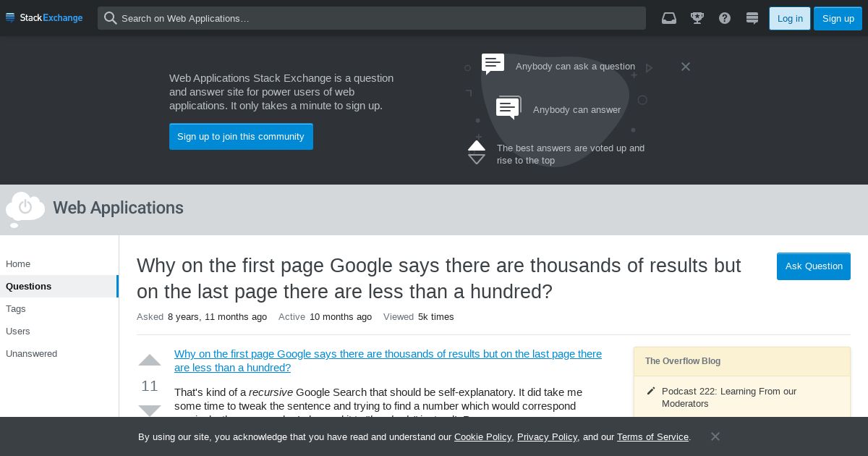This screenshot has width=868, height=456.
Task: Click the Log in button
Action: [x=790, y=18]
